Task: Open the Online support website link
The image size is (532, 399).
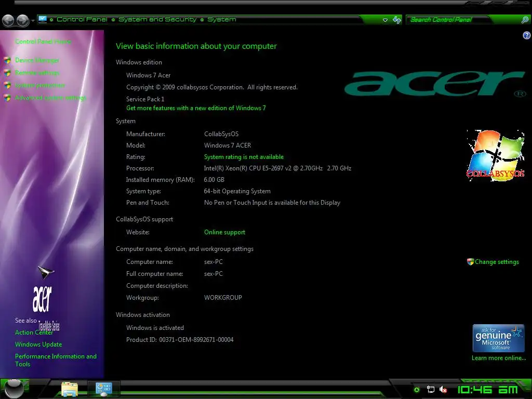Action: [224, 232]
